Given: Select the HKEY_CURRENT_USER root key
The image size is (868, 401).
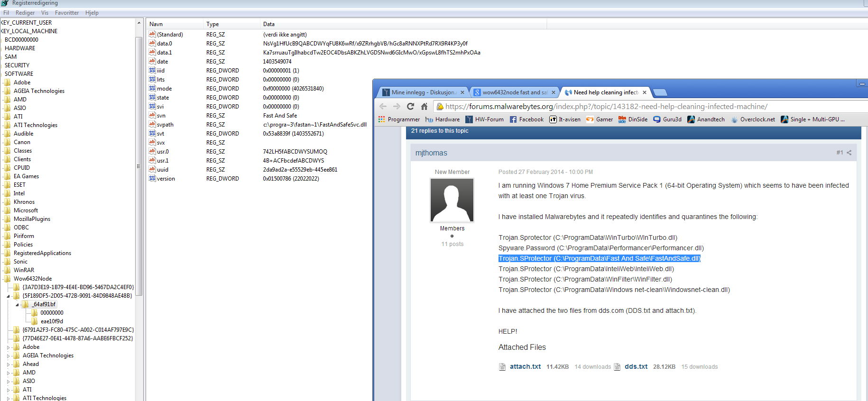Looking at the screenshot, I should [26, 23].
